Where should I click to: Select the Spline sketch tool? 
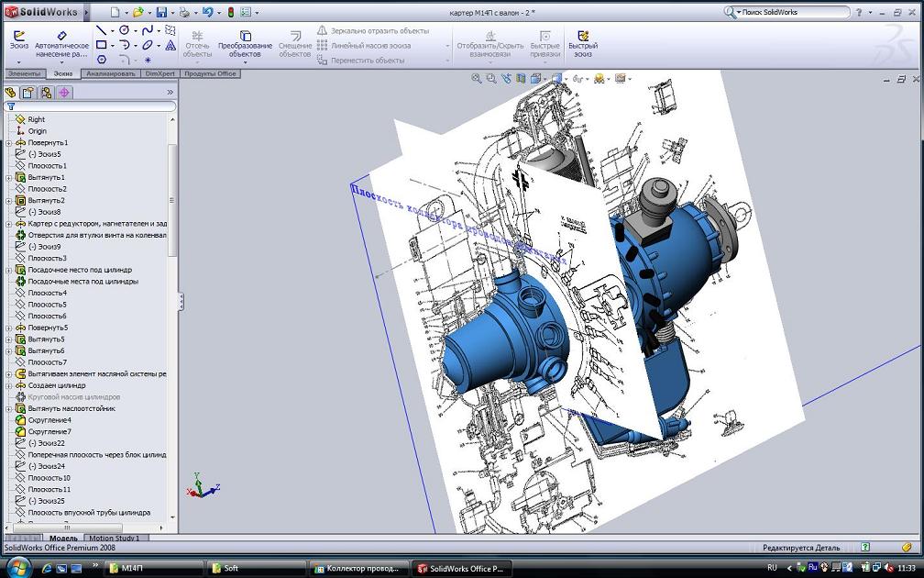point(148,30)
